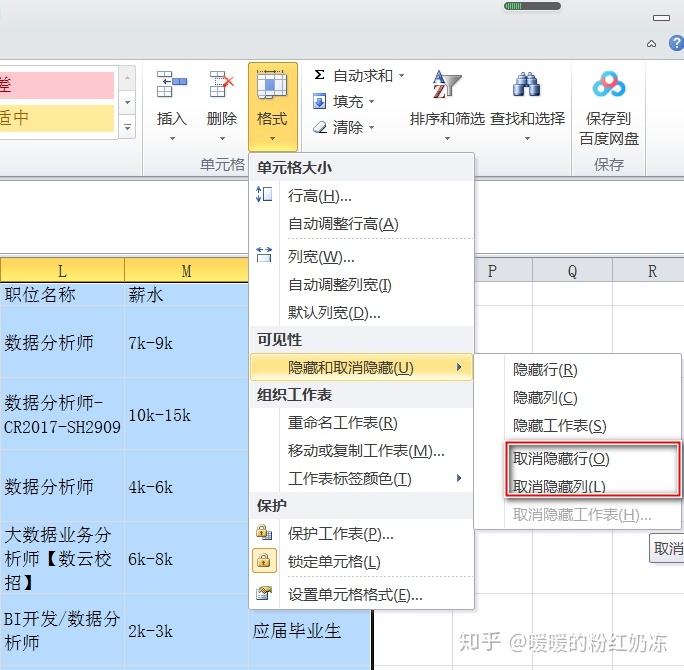Click the AutoSum sigma icon

tap(319, 75)
